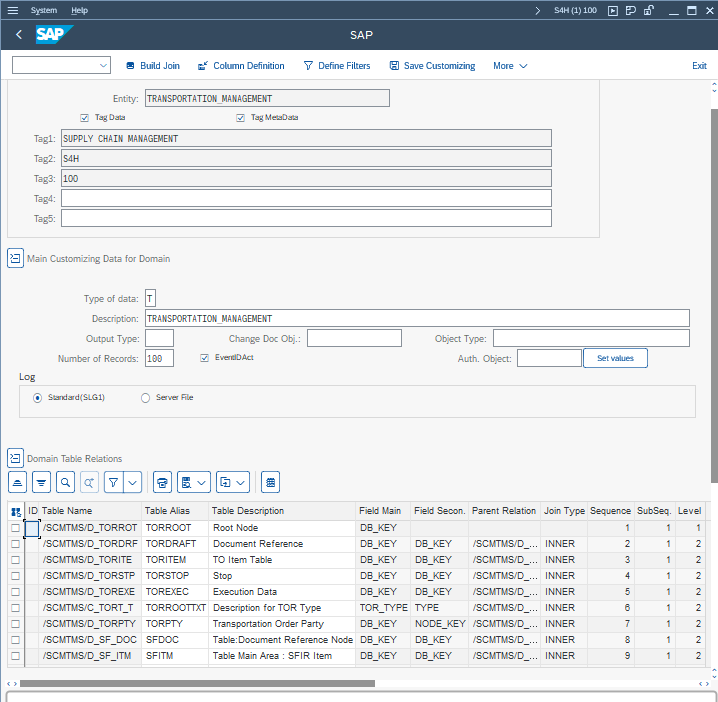Click the padlock icon in title bar
The image size is (718, 702).
click(x=649, y=10)
